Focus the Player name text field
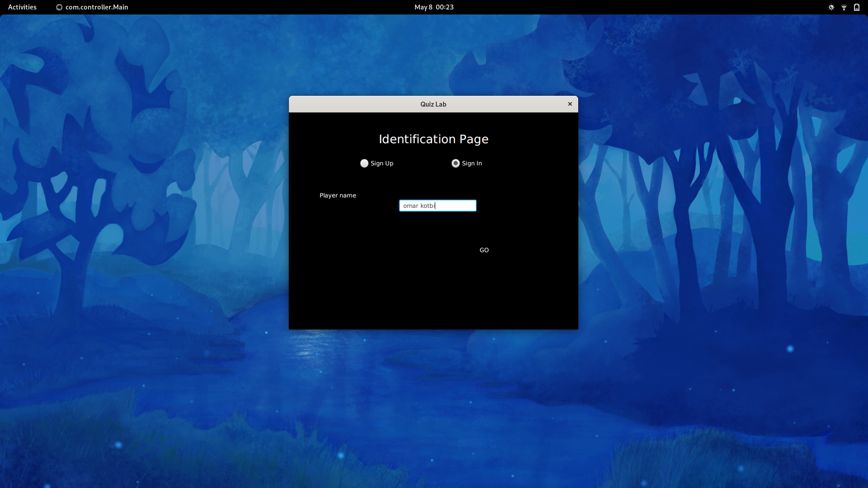Image resolution: width=868 pixels, height=488 pixels. click(x=454, y=206)
